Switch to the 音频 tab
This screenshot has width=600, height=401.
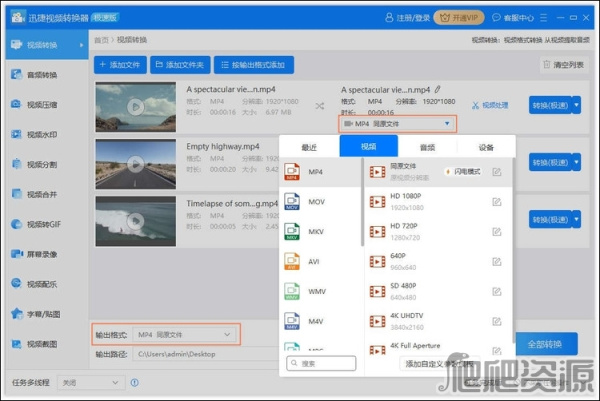(427, 147)
